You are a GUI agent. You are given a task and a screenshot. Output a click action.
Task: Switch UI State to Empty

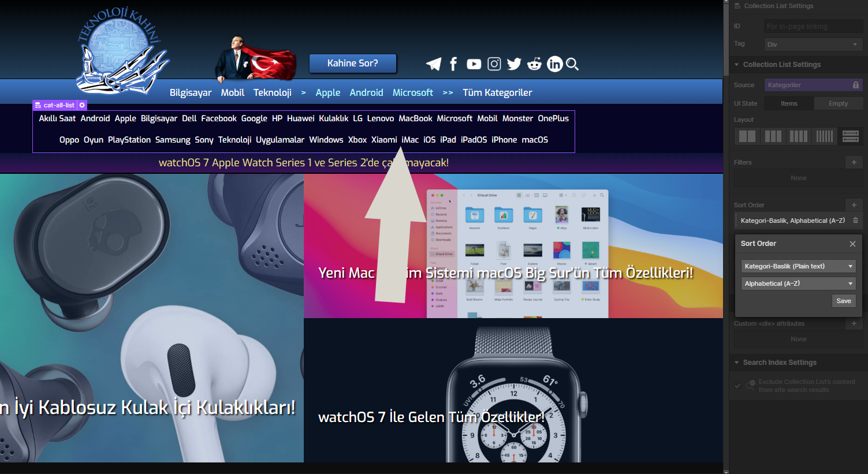[839, 103]
